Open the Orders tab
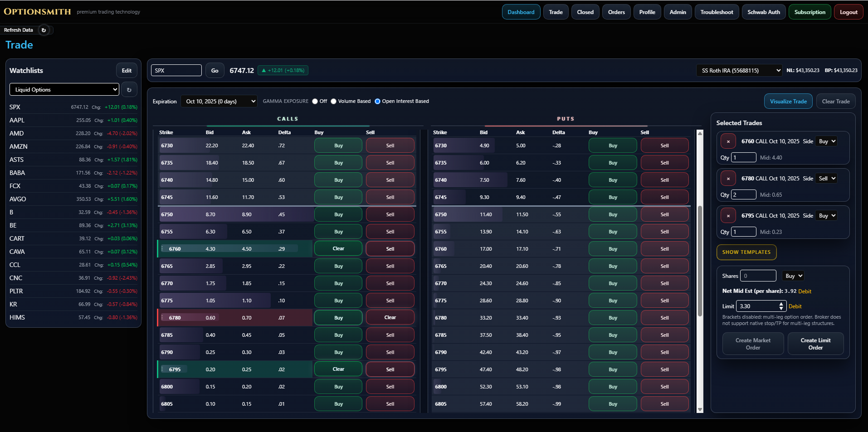This screenshot has width=868, height=432. coord(616,12)
